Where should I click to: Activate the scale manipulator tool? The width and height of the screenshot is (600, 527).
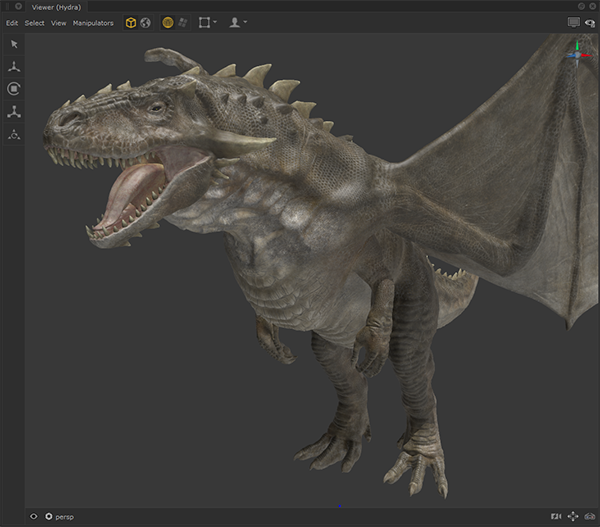(14, 112)
